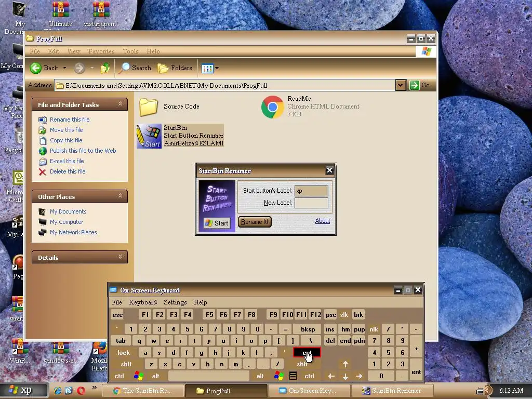
Task: Launch Opera from quick launch bar
Action: (x=81, y=391)
